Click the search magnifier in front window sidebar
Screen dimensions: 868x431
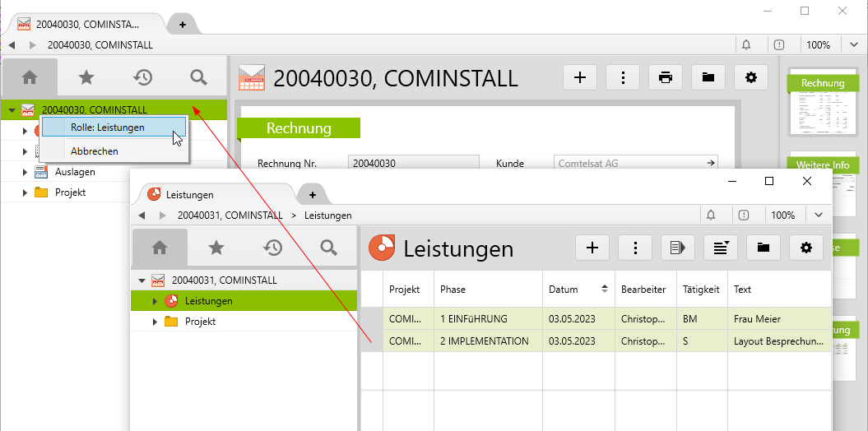(328, 248)
